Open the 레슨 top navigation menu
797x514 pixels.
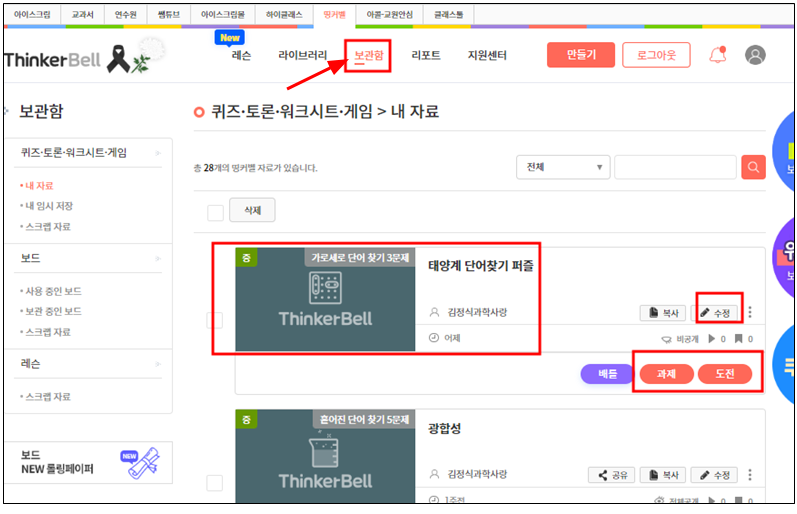pyautogui.click(x=241, y=55)
